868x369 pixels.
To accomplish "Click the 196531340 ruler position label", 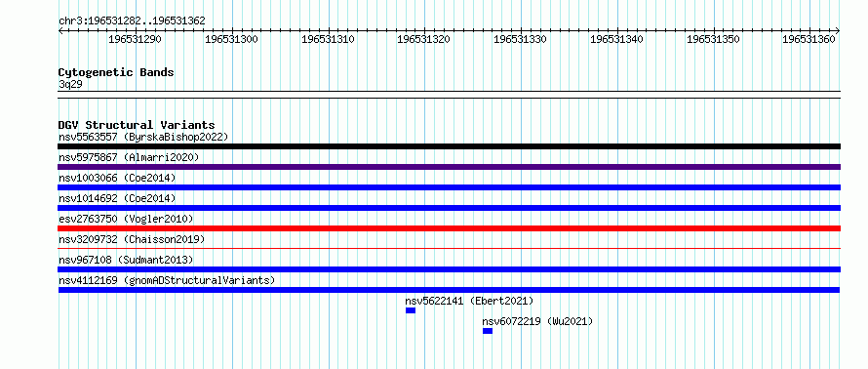I will [616, 39].
